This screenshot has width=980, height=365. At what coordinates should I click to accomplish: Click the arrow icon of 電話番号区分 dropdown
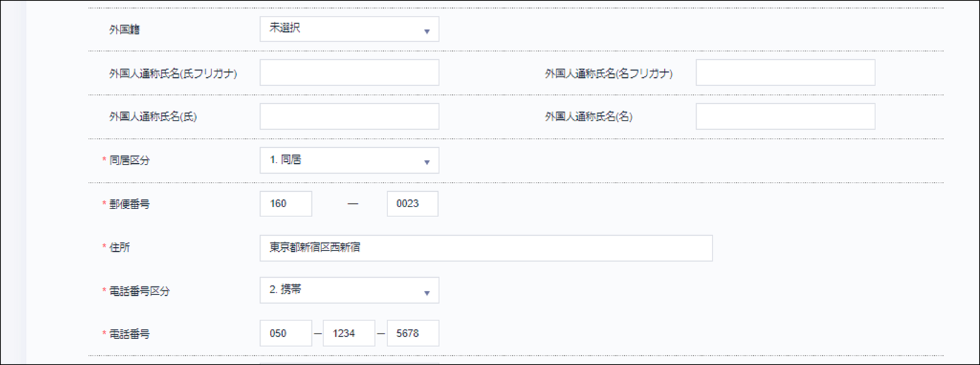427,292
